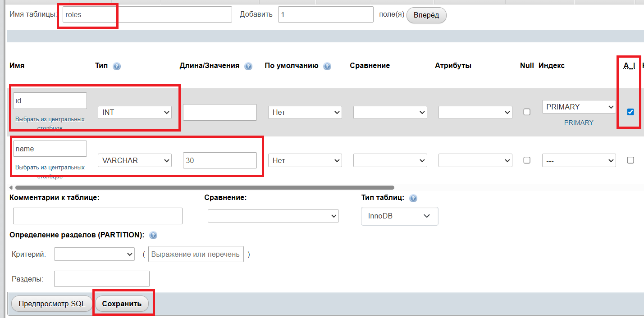Viewport: 644px width, 318px height.
Task: Open the INT type dropdown
Action: coord(135,112)
